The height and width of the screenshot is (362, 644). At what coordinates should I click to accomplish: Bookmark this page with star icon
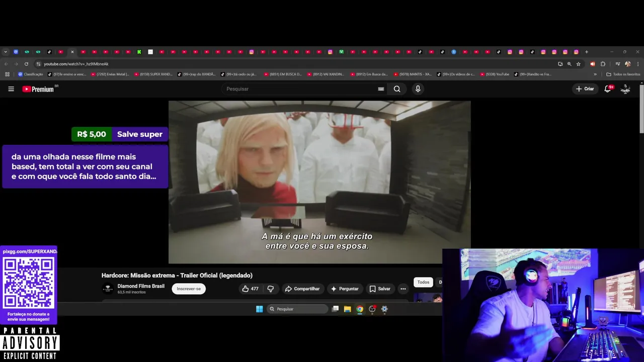[579, 64]
